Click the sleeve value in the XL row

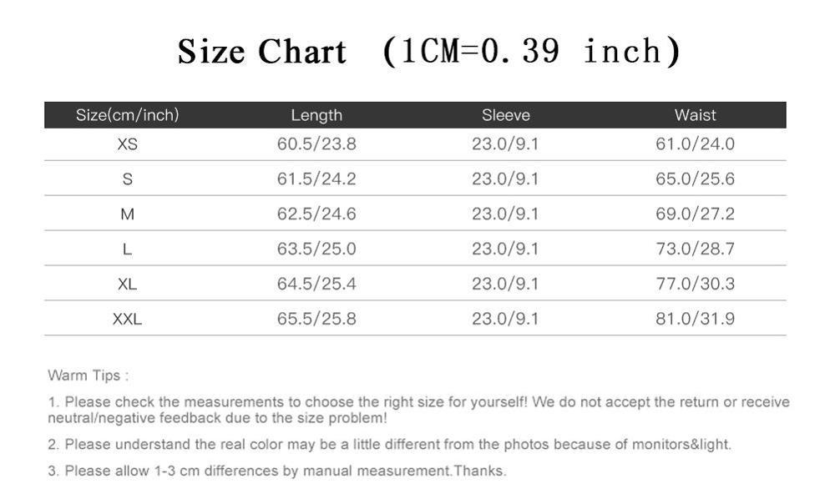coord(505,285)
